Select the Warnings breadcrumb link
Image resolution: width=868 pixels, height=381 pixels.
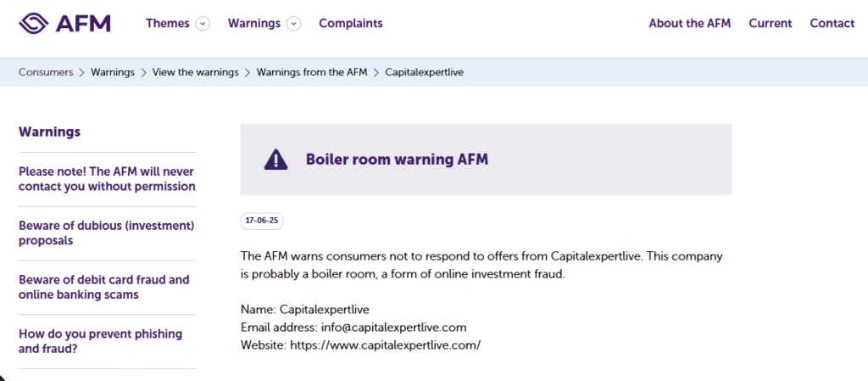[x=113, y=72]
